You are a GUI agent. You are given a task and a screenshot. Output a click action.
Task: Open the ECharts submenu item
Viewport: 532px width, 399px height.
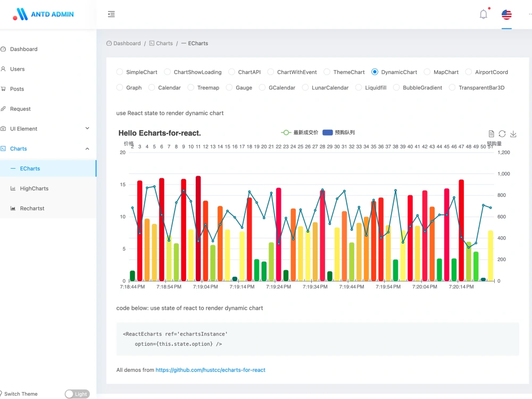pos(48,169)
